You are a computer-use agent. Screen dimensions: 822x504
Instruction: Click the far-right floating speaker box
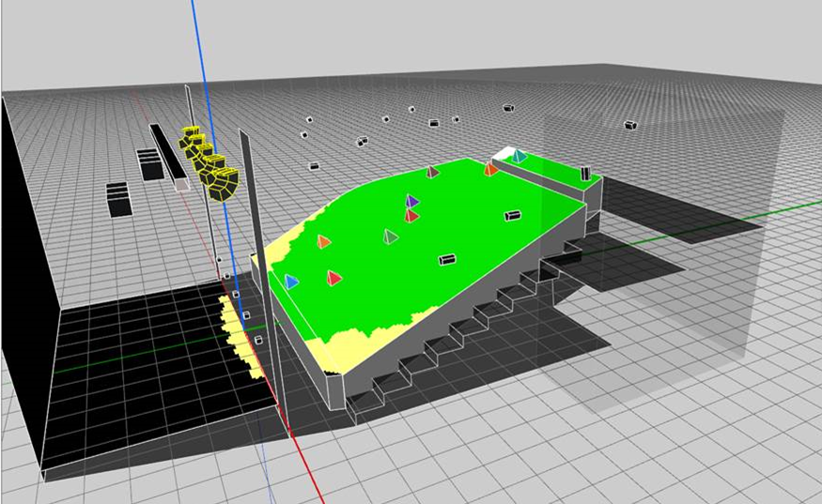coord(631,125)
